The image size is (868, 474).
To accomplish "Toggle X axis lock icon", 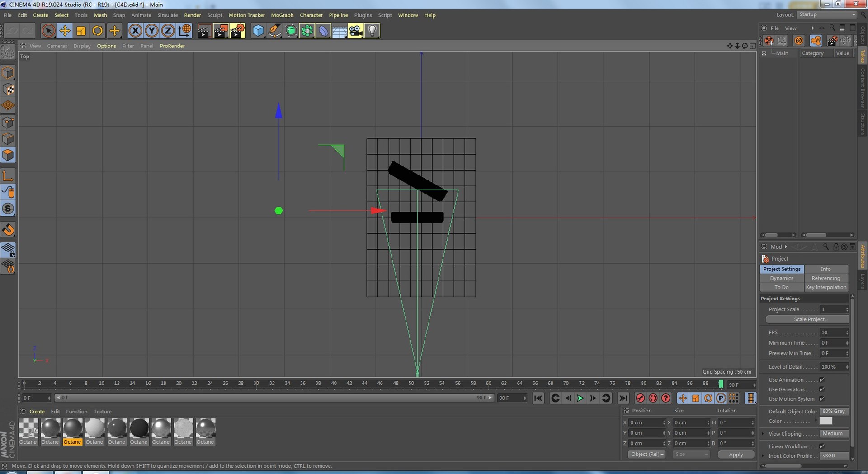I will click(135, 31).
